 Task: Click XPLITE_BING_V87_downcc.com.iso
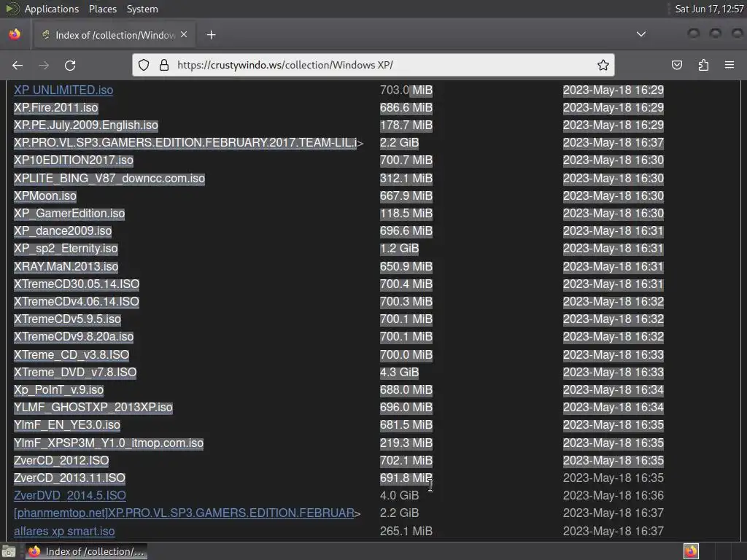click(109, 179)
